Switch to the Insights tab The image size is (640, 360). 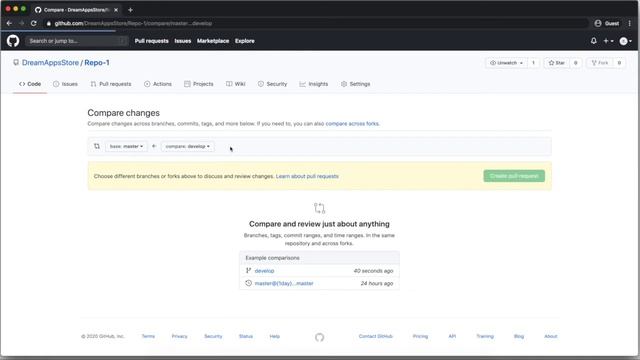coord(313,84)
